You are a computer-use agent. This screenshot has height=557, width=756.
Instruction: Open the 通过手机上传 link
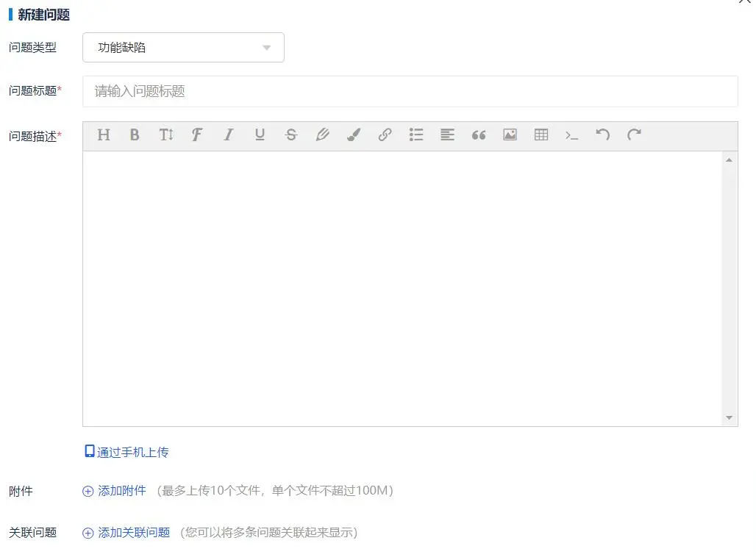pyautogui.click(x=126, y=452)
